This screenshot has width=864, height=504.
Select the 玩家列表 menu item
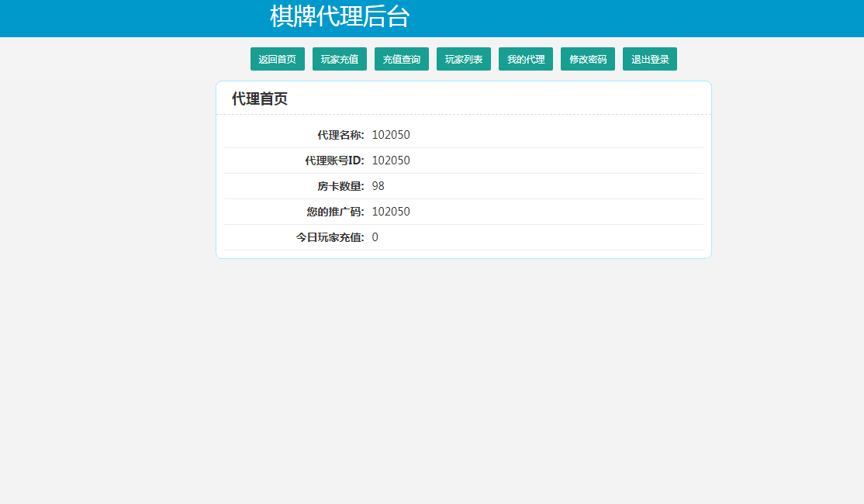pos(463,58)
